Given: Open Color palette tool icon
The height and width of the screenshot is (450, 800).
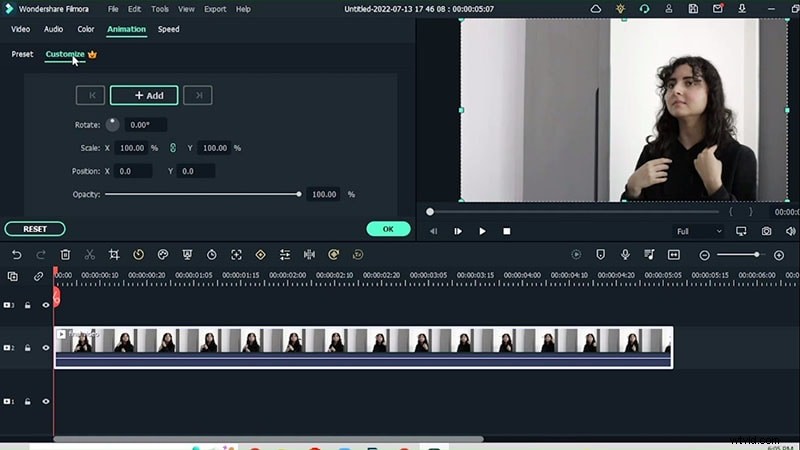Looking at the screenshot, I should coord(163,255).
